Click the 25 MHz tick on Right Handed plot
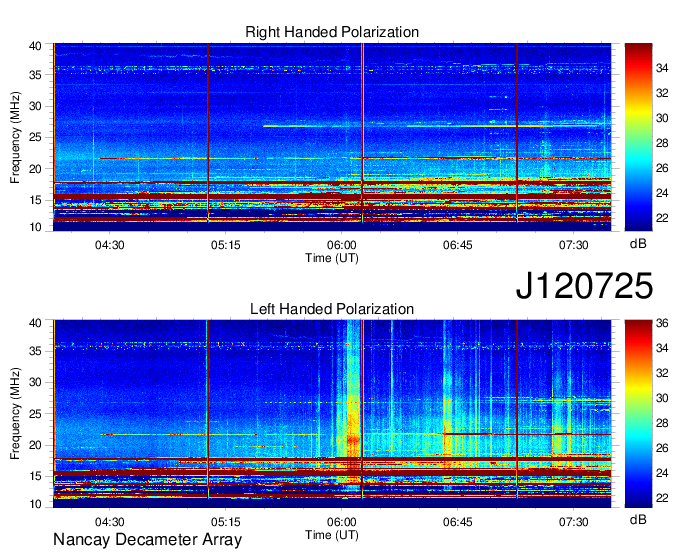The image size is (680, 552). [35, 137]
